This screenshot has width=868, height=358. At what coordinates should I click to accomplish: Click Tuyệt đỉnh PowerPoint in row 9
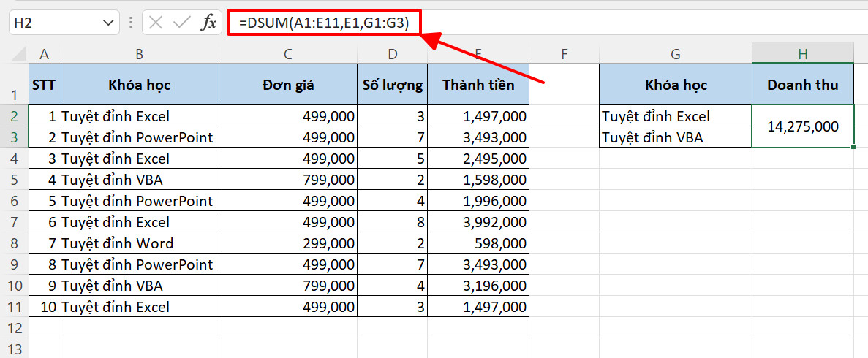pyautogui.click(x=139, y=264)
